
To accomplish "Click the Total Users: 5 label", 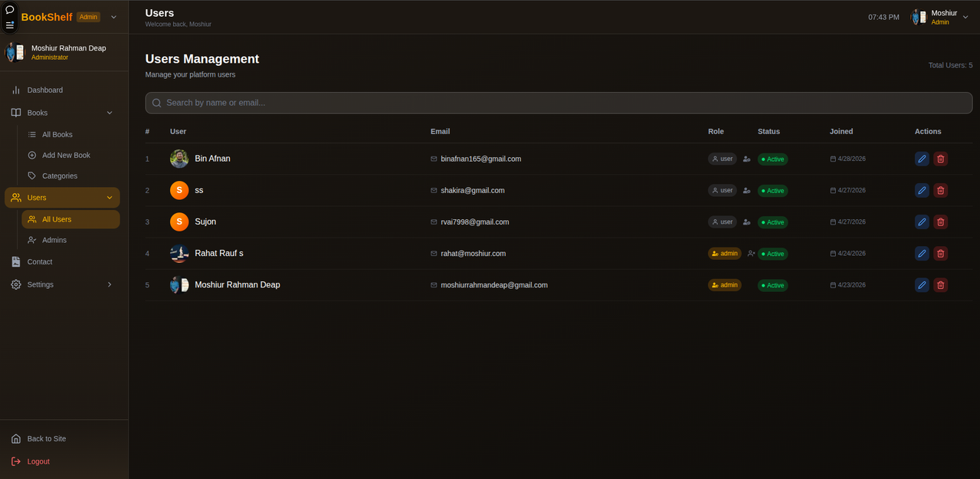I will point(950,65).
